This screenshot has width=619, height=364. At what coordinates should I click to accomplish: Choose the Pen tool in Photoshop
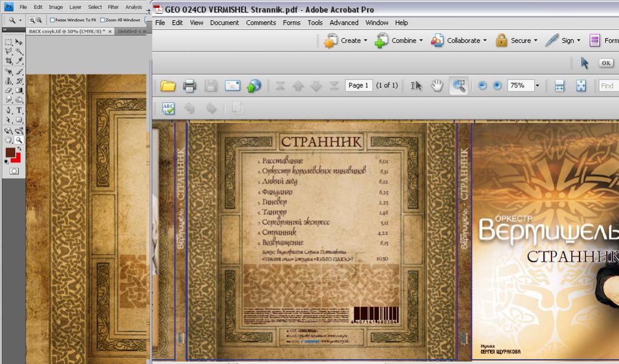(8, 110)
